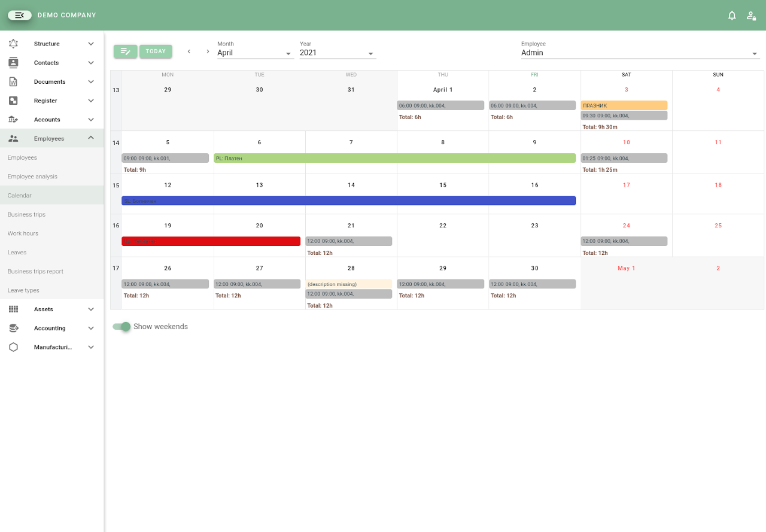Go to next month arrow
766x532 pixels.
208,51
